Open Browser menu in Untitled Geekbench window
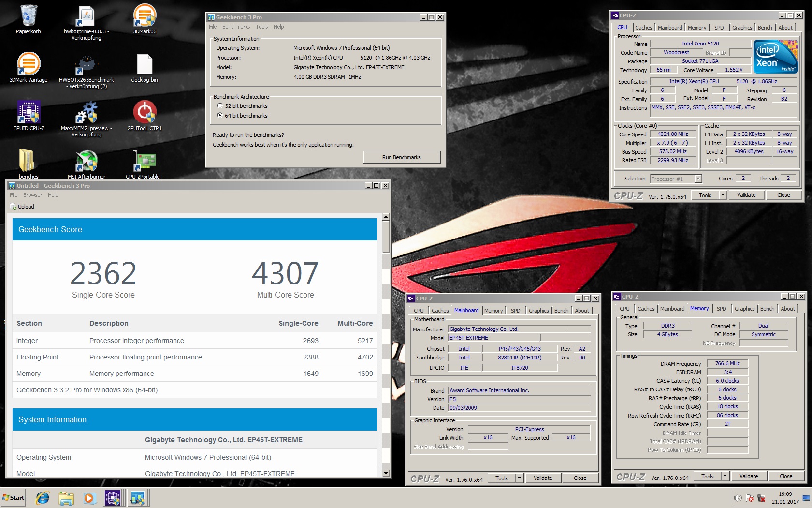812x508 pixels. 32,195
